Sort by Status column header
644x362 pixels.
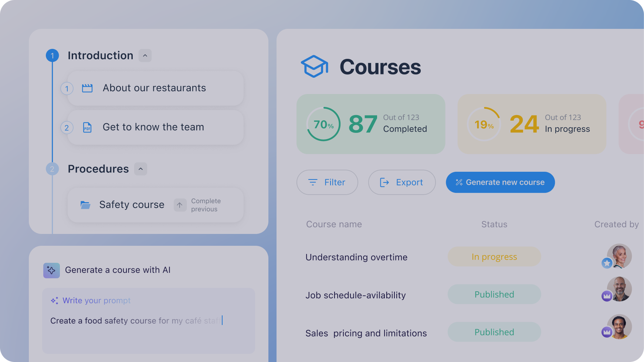tap(494, 224)
